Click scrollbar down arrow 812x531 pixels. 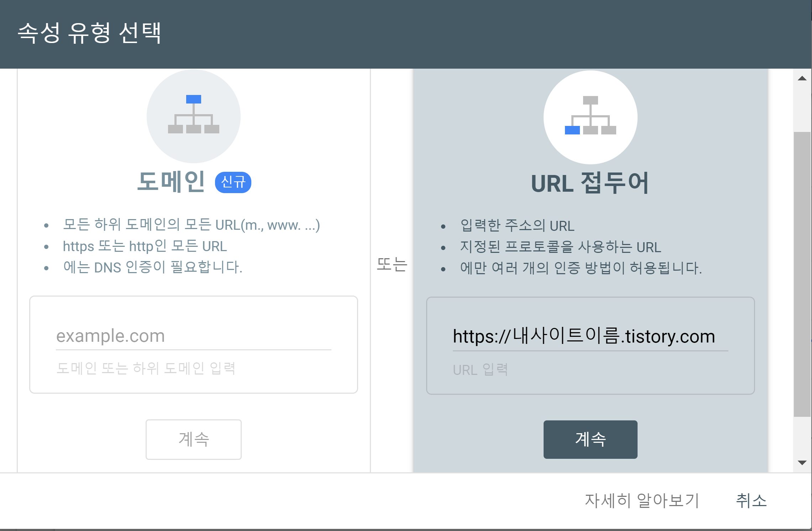802,462
